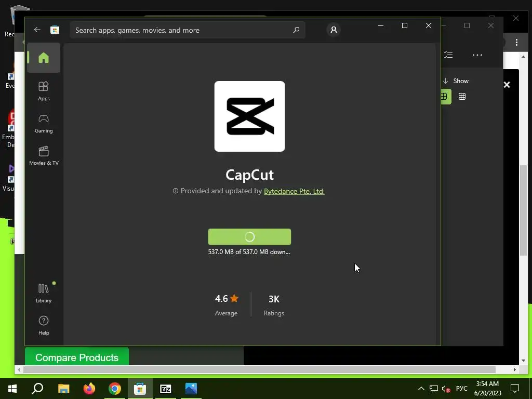Click the Search apps, games, movies field
The width and height of the screenshot is (532, 399).
coord(187,30)
